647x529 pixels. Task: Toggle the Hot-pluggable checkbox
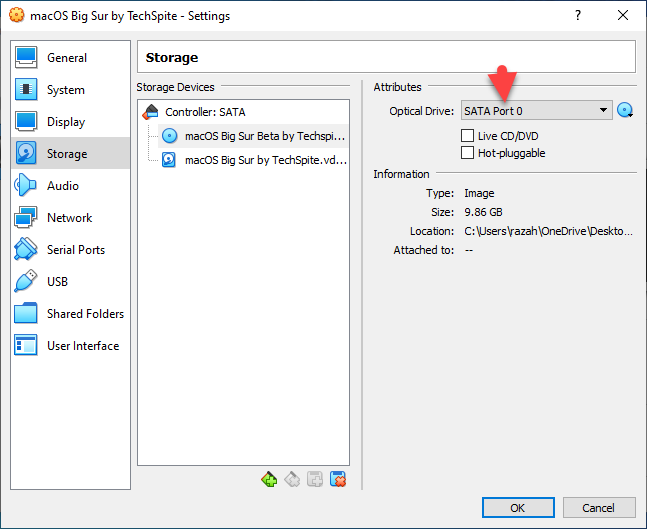tap(467, 153)
